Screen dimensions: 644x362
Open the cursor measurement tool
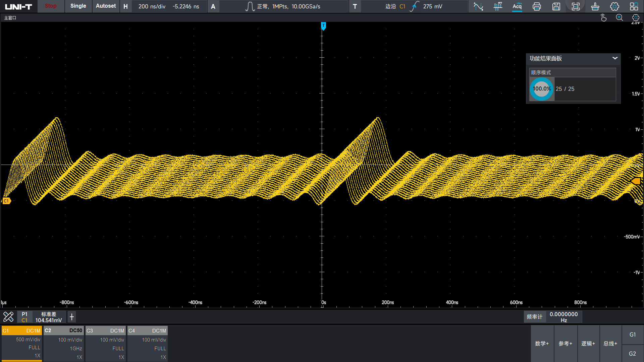point(478,6)
